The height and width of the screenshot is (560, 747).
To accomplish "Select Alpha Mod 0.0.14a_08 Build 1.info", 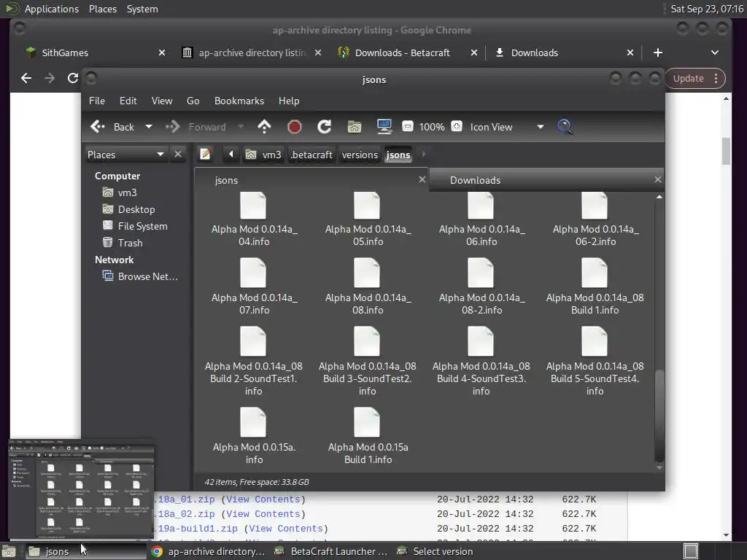I will (595, 287).
